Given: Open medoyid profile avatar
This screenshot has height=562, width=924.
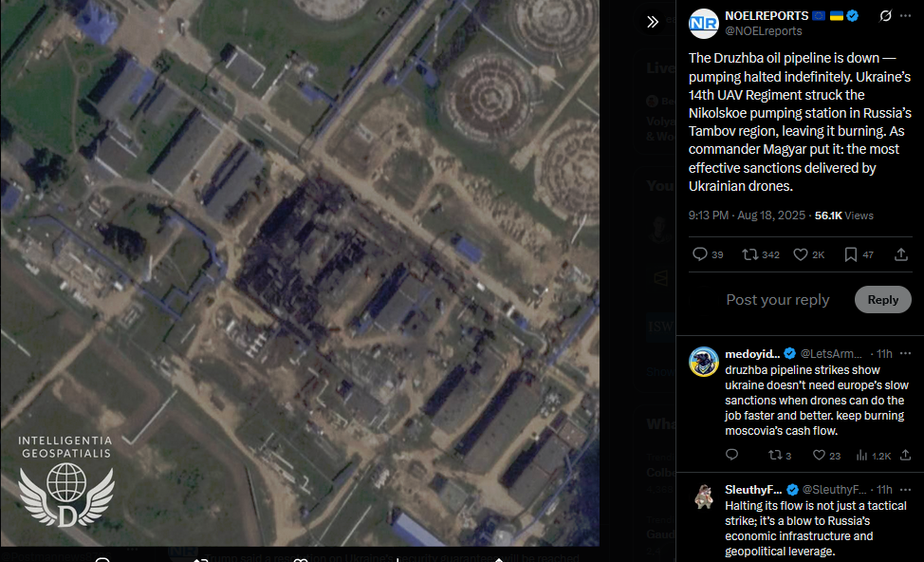Looking at the screenshot, I should pos(704,362).
